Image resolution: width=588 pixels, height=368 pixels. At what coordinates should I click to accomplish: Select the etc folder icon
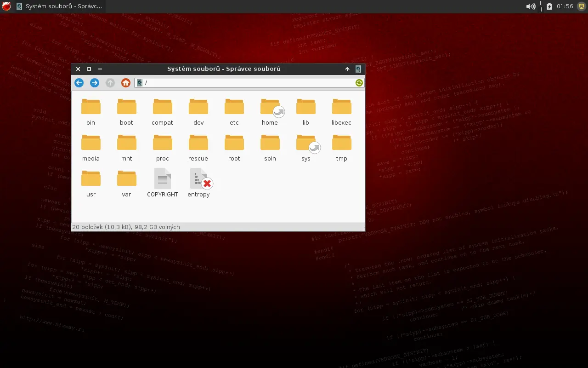pyautogui.click(x=234, y=107)
